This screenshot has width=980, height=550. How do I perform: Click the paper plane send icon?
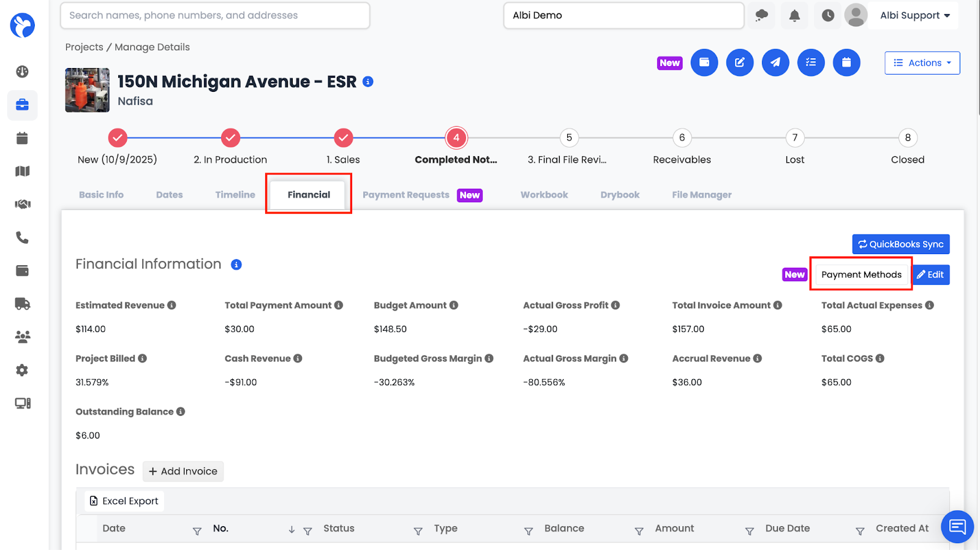coord(775,62)
